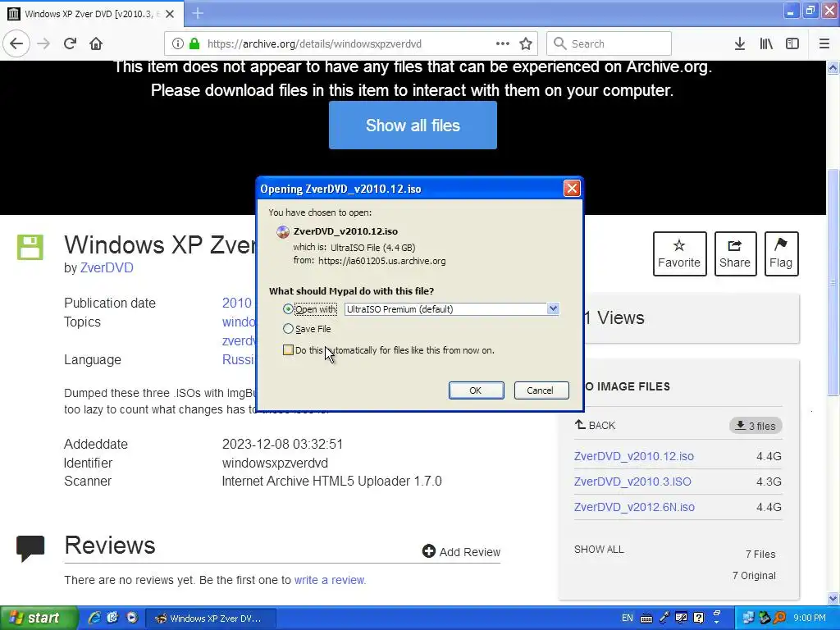
Task: Click SHOW ALL in download options
Action: pos(599,550)
